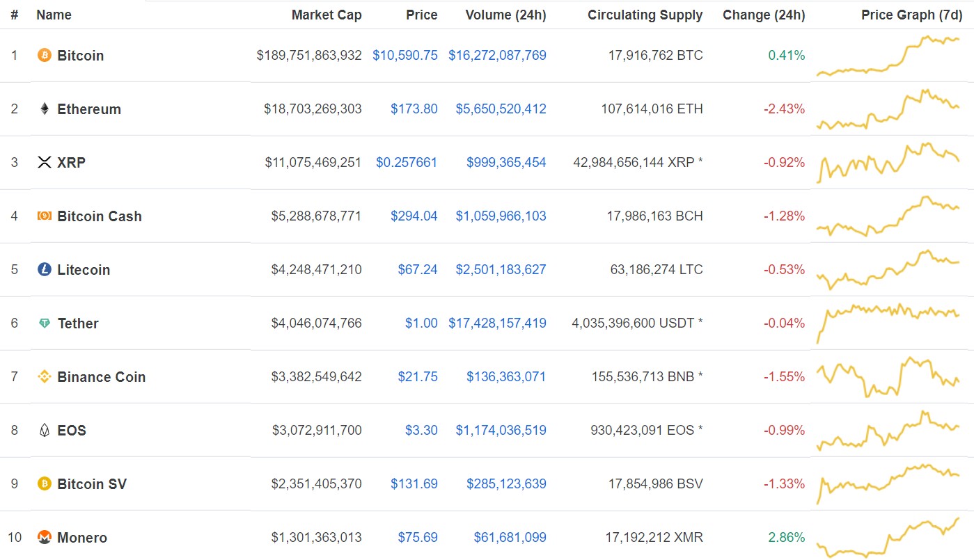Sort table by the # rank column
The width and height of the screenshot is (974, 560).
[x=15, y=15]
